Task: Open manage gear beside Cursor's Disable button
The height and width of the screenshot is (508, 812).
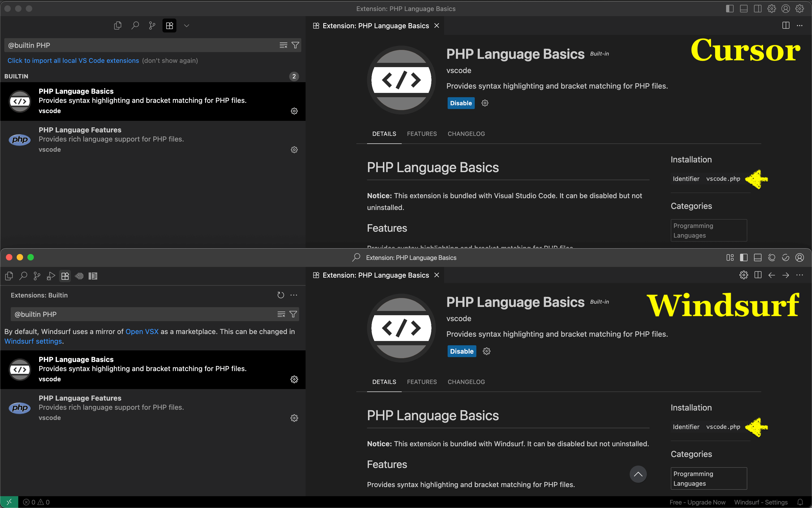Action: pyautogui.click(x=485, y=103)
